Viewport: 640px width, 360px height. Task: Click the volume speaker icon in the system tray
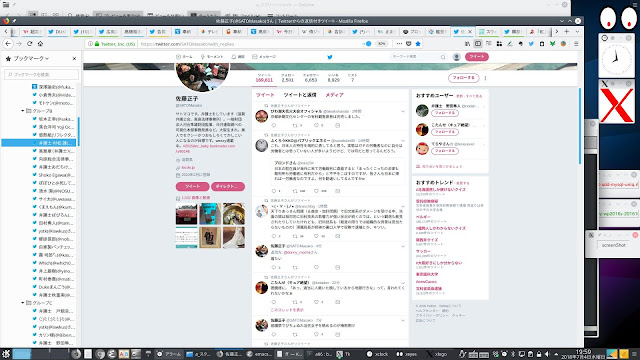(x=547, y=354)
